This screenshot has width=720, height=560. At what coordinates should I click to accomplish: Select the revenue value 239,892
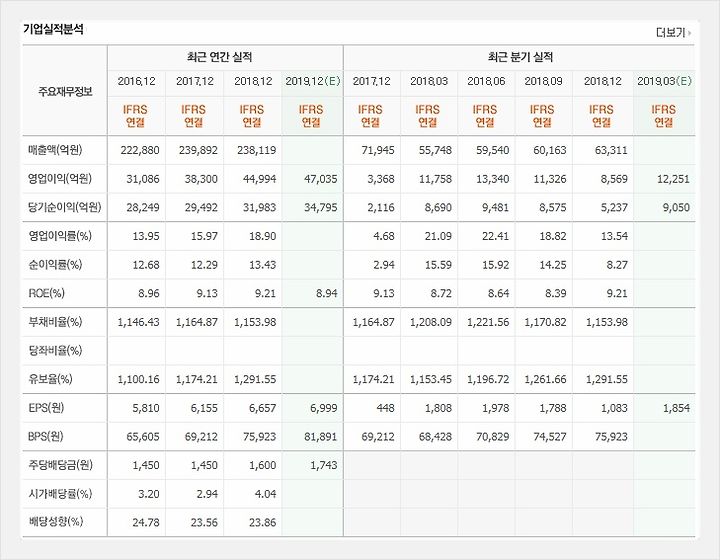pyautogui.click(x=198, y=150)
